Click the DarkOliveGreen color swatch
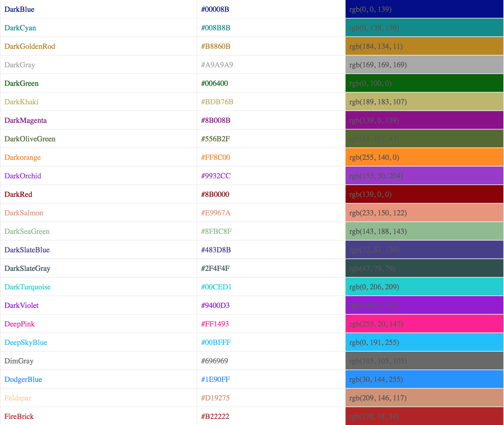504x425 pixels. pyautogui.click(x=424, y=138)
